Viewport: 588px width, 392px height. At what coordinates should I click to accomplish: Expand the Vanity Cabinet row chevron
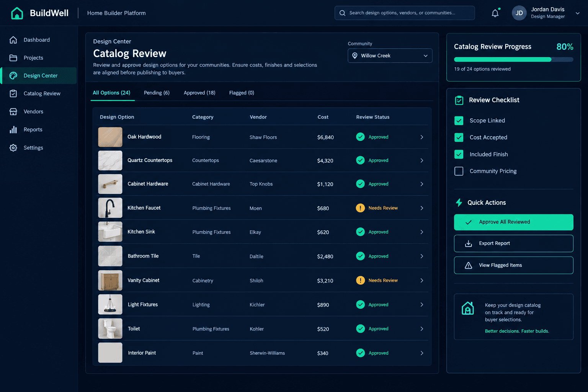[422, 280]
